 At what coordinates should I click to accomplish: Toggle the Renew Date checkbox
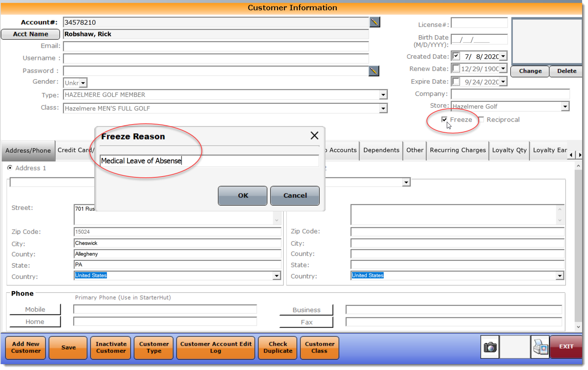456,69
